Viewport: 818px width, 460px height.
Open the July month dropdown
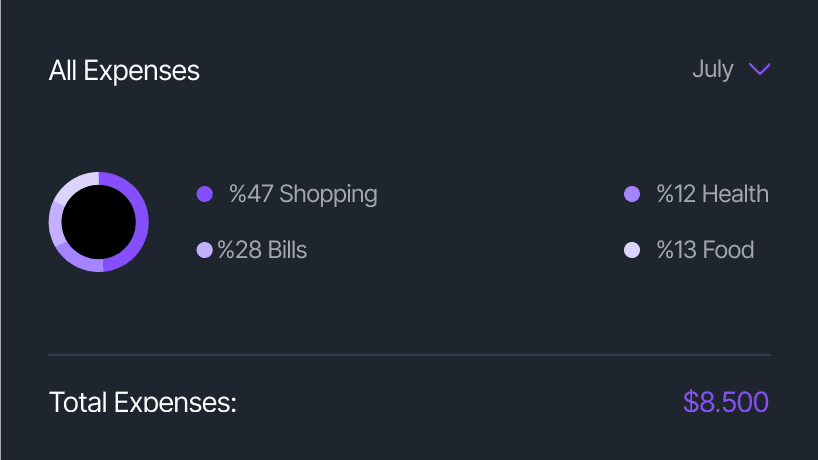pyautogui.click(x=713, y=70)
